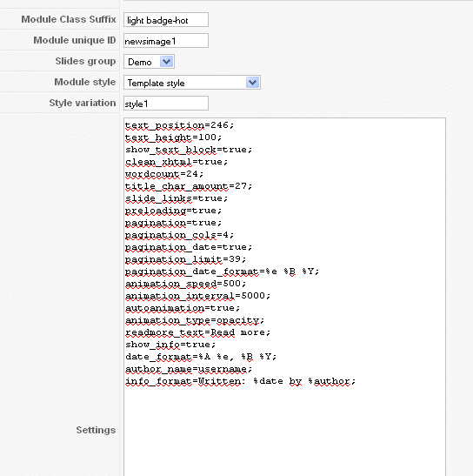Image resolution: width=473 pixels, height=476 pixels.
Task: Expand the Module style Template style dropdown
Action: click(192, 83)
